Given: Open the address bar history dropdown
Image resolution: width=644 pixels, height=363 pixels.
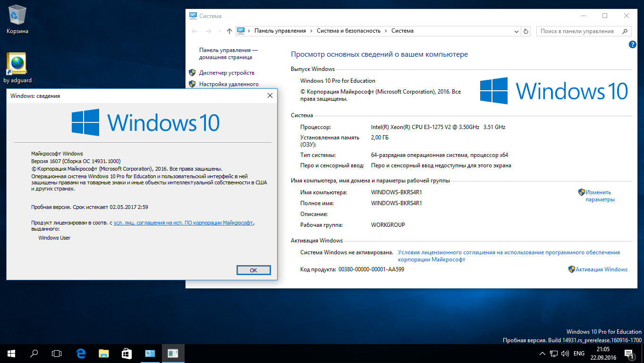Looking at the screenshot, I should [x=516, y=31].
